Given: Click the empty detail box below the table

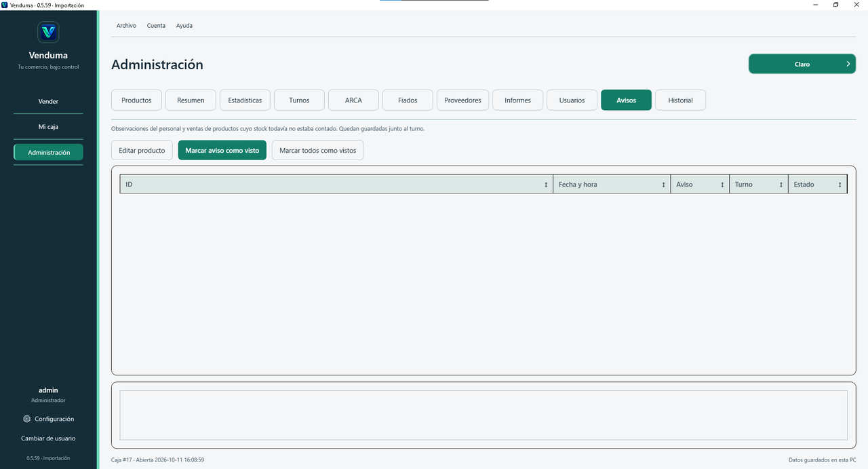Looking at the screenshot, I should (484, 415).
